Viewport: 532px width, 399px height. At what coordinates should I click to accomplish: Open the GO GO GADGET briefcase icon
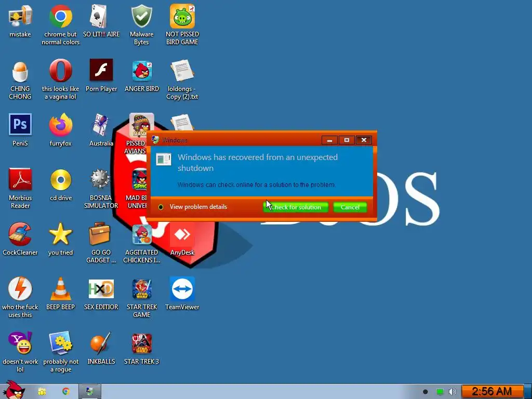coord(99,233)
